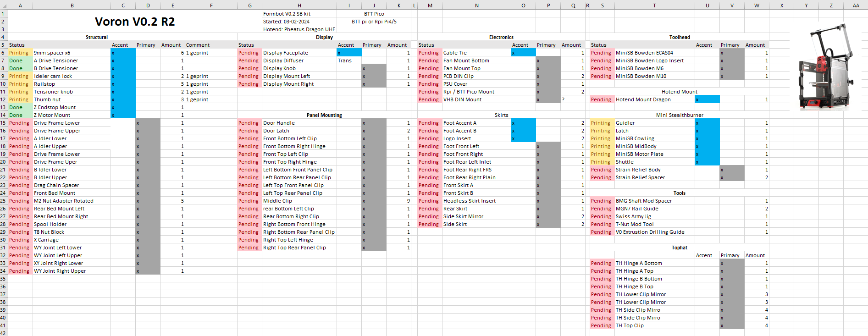Click the Hotend Mount section header

680,92
